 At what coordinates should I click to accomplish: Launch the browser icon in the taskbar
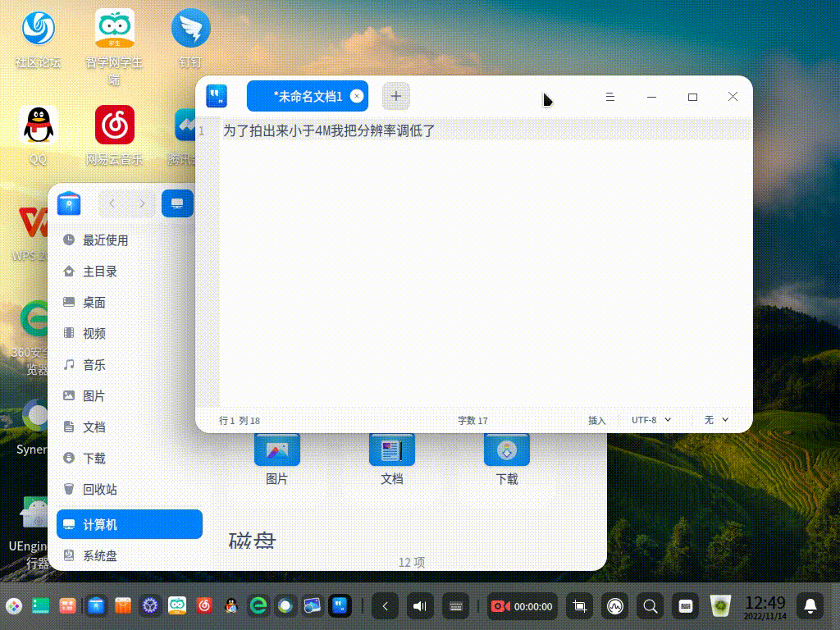(x=258, y=607)
